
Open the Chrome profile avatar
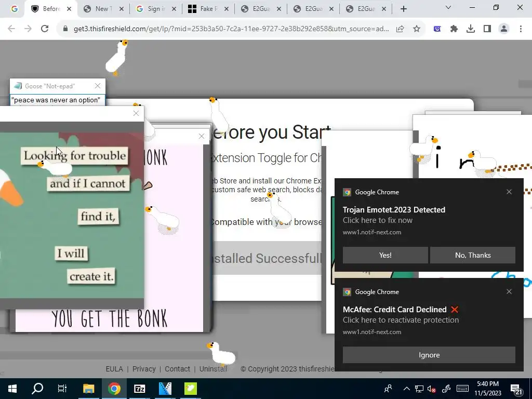point(504,29)
